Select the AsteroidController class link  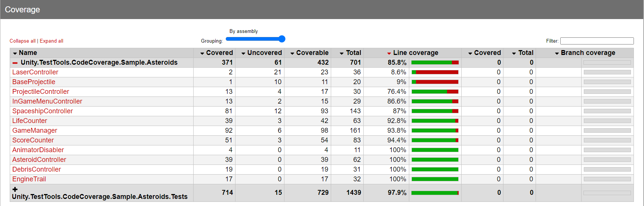(39, 160)
